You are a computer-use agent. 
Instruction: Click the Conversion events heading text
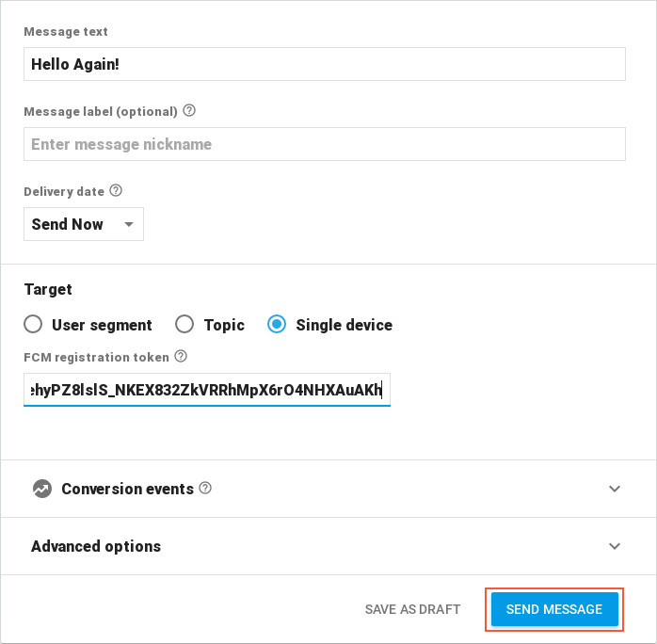pos(127,489)
